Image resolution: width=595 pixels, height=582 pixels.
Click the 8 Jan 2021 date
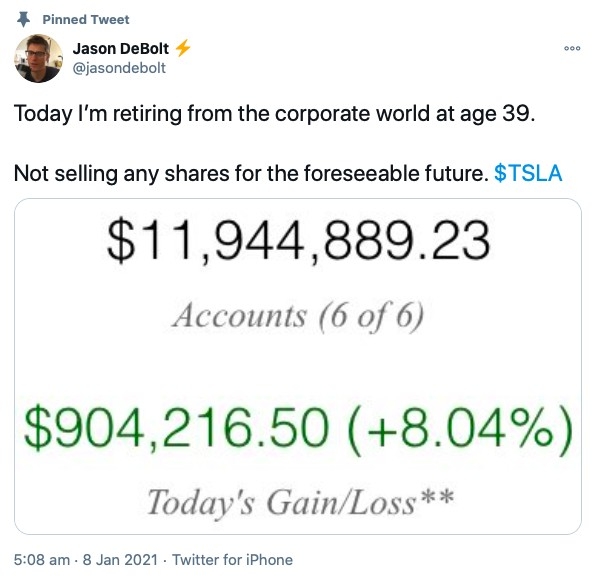pyautogui.click(x=120, y=560)
